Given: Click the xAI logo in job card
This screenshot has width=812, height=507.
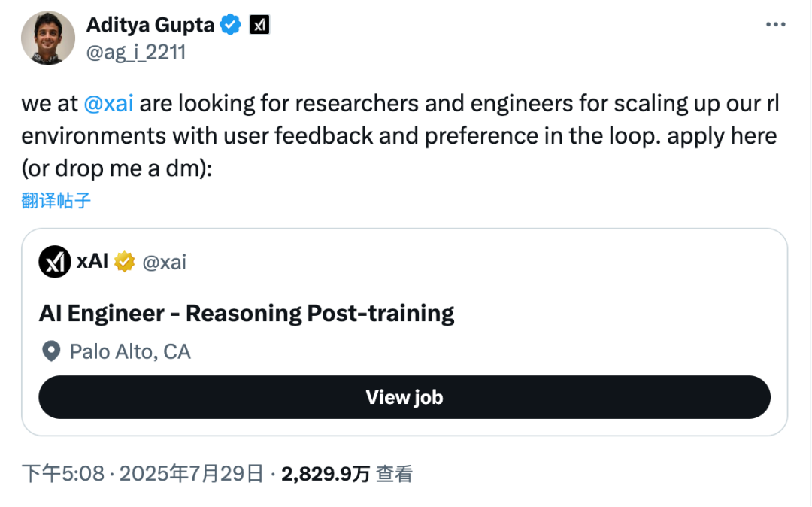Looking at the screenshot, I should click(55, 262).
